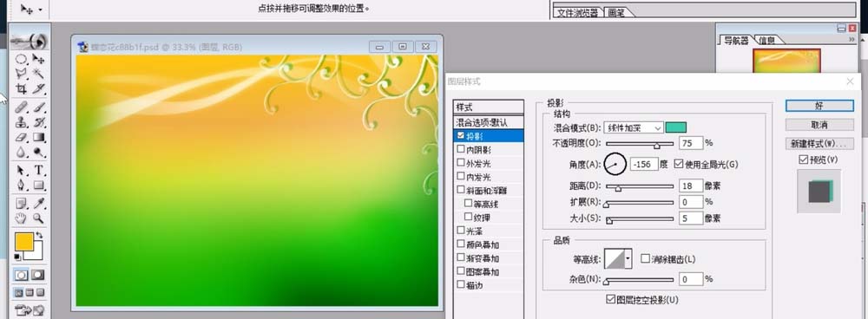Enable the 内发光 style checkbox
Viewport: 868px width, 319px height.
click(461, 176)
